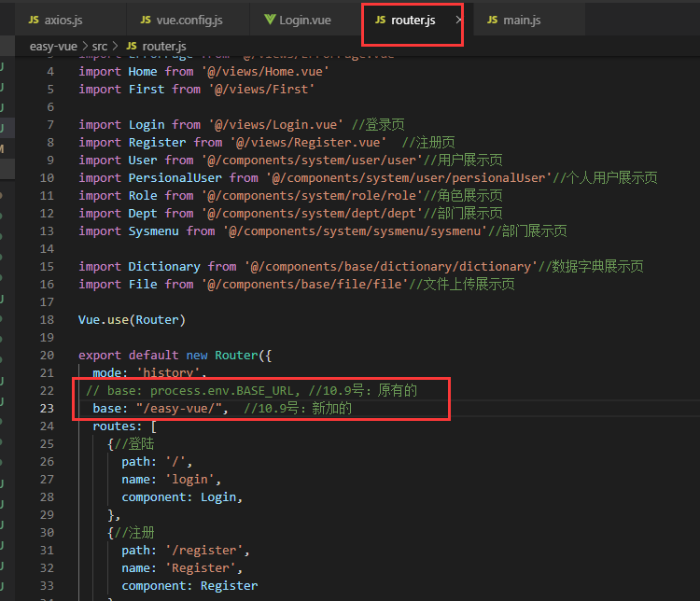
Task: Click the mode: 'history' line
Action: [x=149, y=373]
